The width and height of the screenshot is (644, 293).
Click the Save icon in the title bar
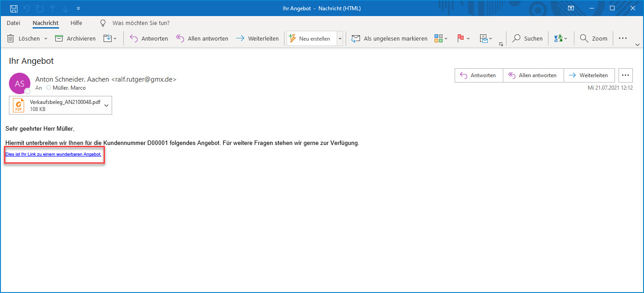coord(14,8)
